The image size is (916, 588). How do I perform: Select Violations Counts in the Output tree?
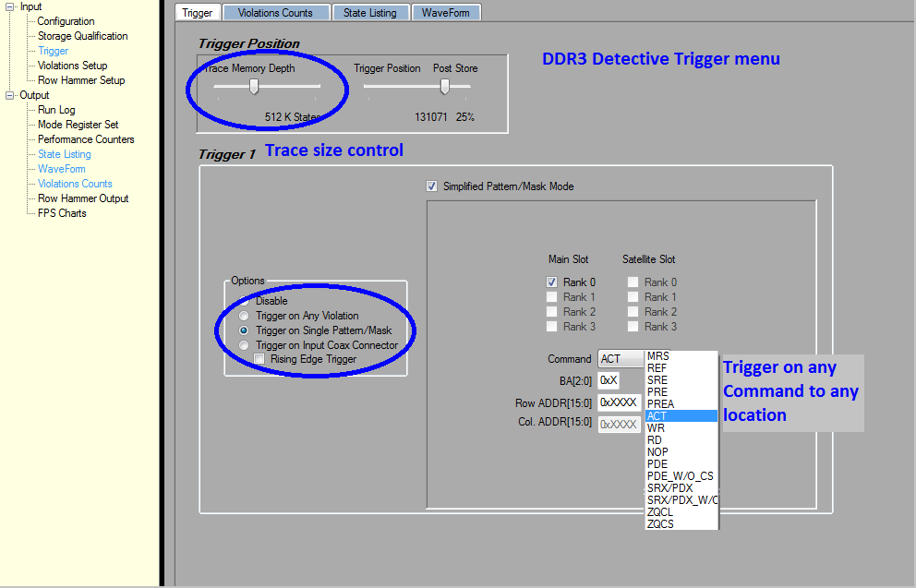[75, 184]
